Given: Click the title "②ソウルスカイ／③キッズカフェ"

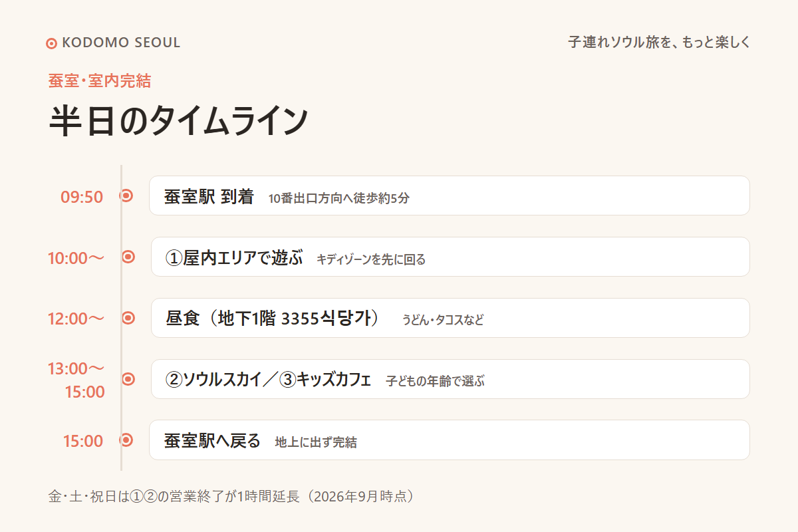Looking at the screenshot, I should (x=269, y=380).
